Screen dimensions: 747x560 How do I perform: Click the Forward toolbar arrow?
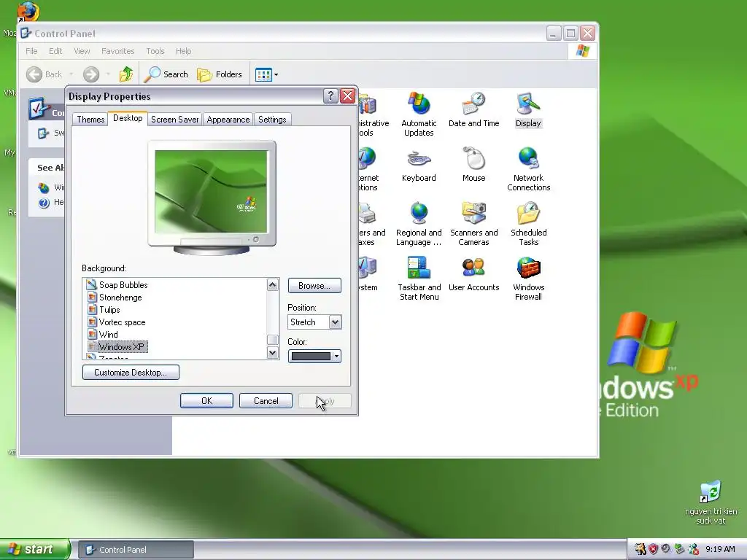coord(91,74)
